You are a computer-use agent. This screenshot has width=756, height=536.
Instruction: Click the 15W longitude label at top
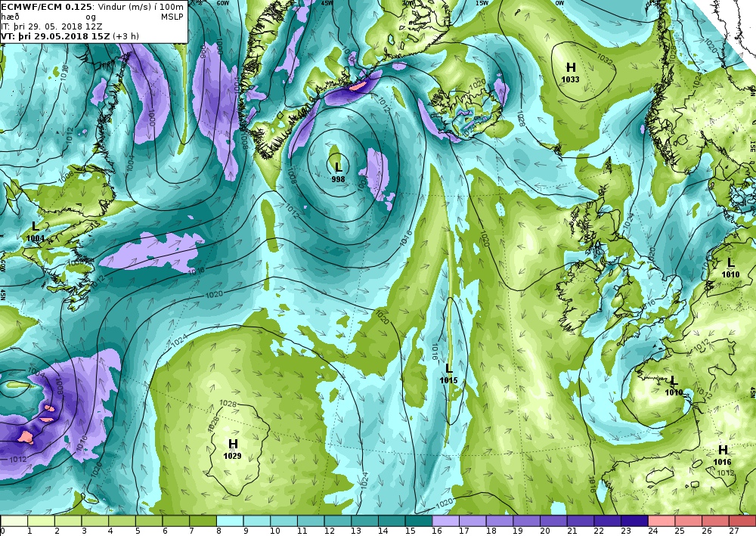[x=482, y=2]
